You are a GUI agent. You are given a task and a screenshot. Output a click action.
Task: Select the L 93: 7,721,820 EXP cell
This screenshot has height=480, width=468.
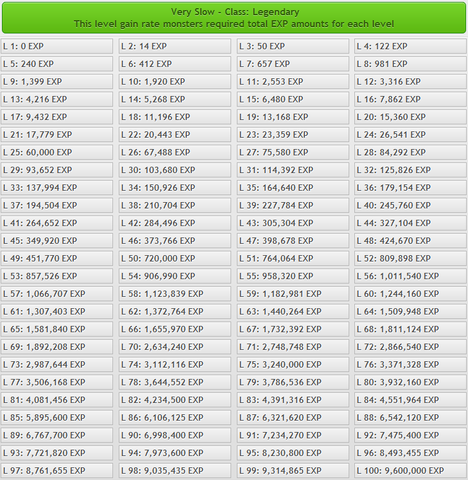(57, 453)
